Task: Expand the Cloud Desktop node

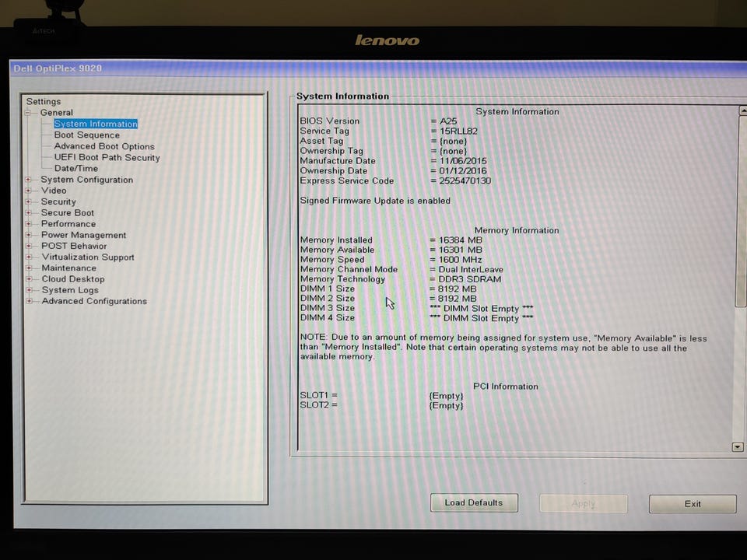Action: (29, 279)
